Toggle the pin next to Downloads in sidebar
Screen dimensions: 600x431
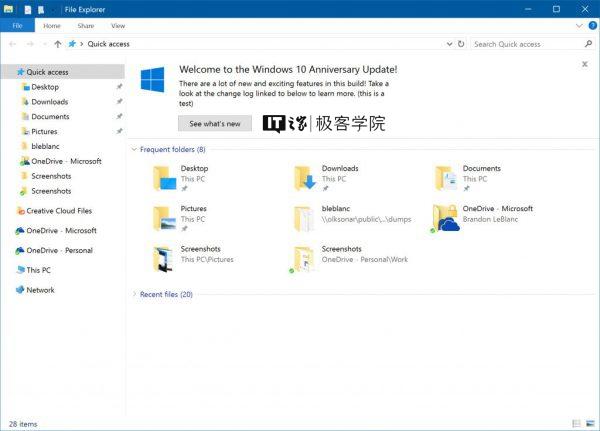[x=119, y=101]
